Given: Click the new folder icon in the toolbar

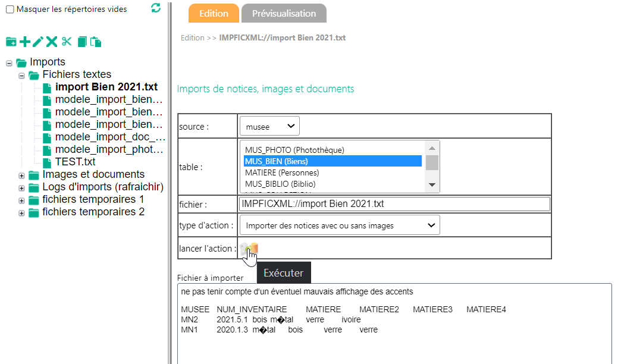Looking at the screenshot, I should pos(11,42).
